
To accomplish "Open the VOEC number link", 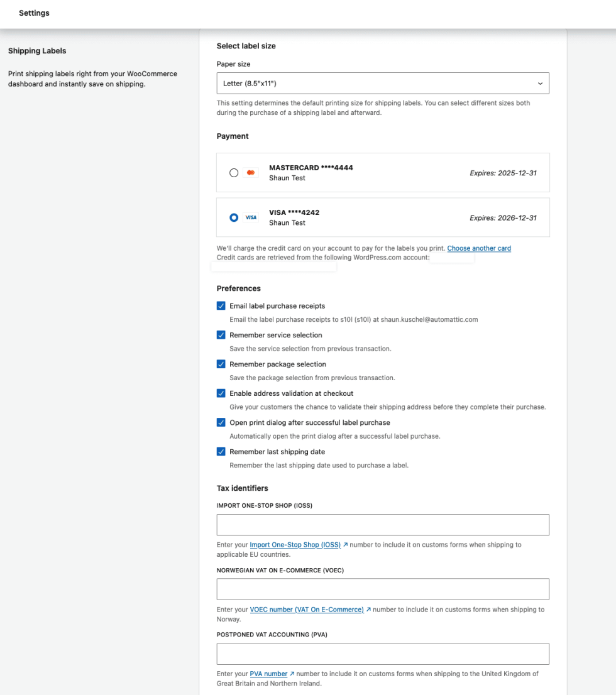I will tap(307, 610).
